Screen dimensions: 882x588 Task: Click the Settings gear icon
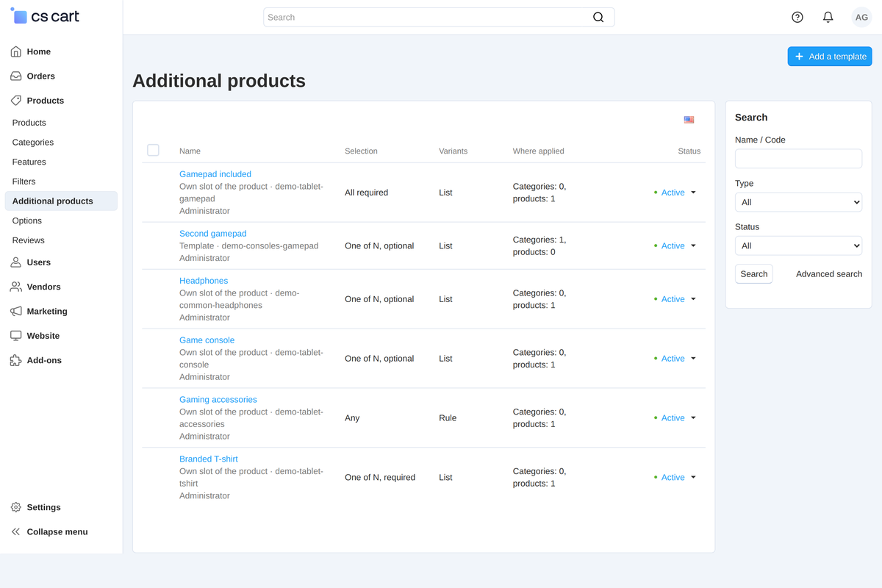click(16, 507)
